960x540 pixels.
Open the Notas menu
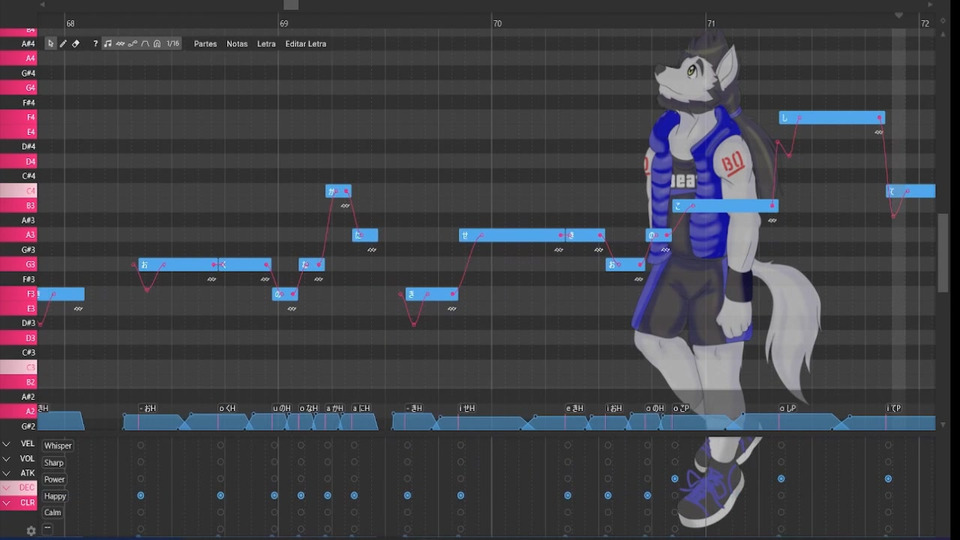tap(237, 44)
